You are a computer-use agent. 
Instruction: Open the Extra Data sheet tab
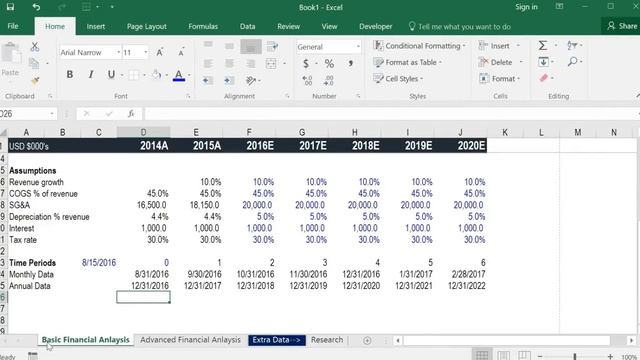277,340
